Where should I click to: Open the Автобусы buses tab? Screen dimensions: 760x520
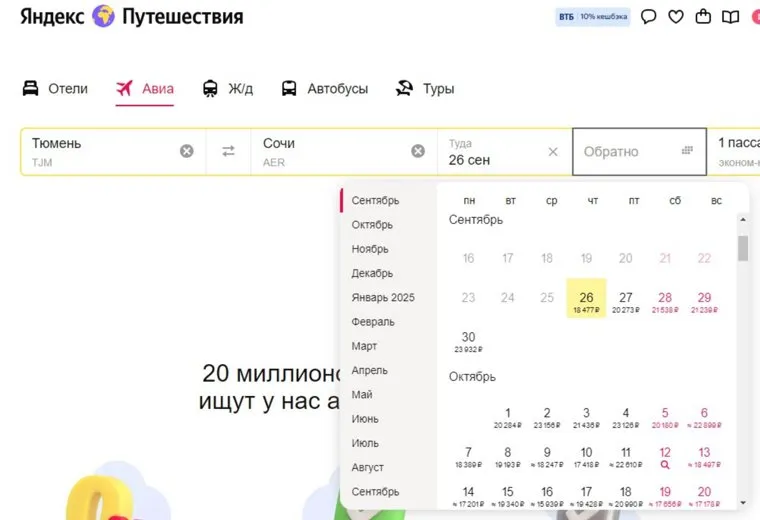324,89
